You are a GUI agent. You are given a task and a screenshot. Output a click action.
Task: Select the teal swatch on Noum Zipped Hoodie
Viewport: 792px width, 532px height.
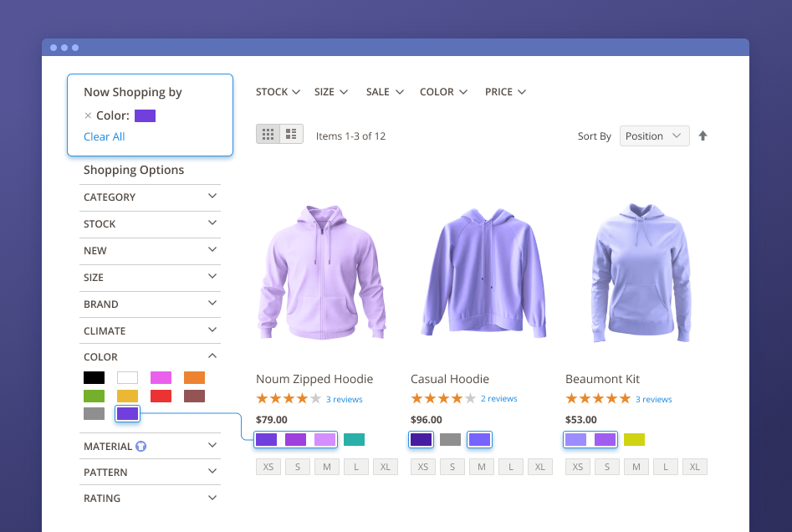354,439
